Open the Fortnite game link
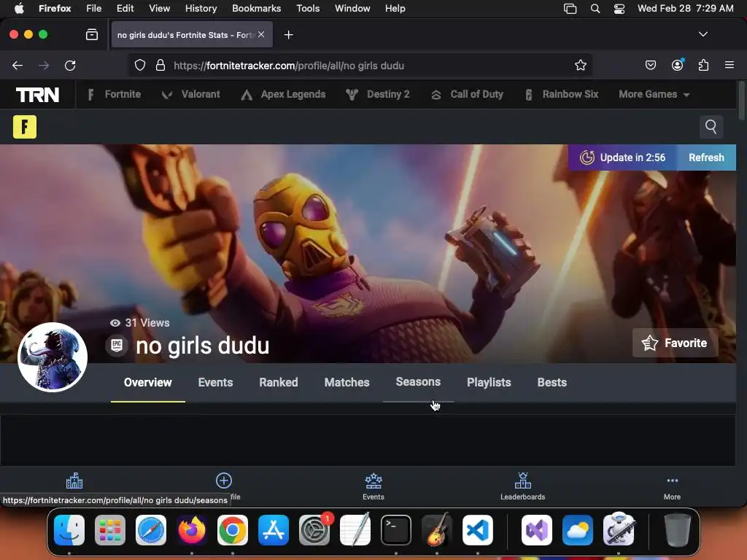This screenshot has height=560, width=747. (115, 94)
